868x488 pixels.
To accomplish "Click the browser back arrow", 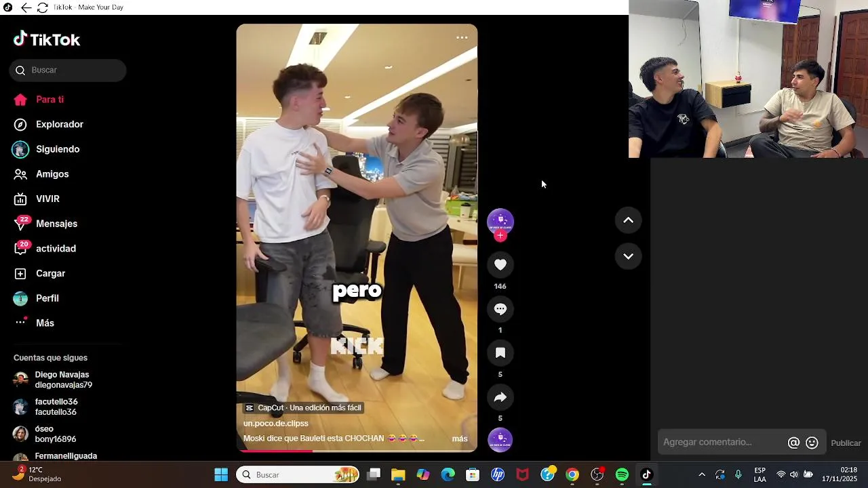I will click(x=26, y=7).
